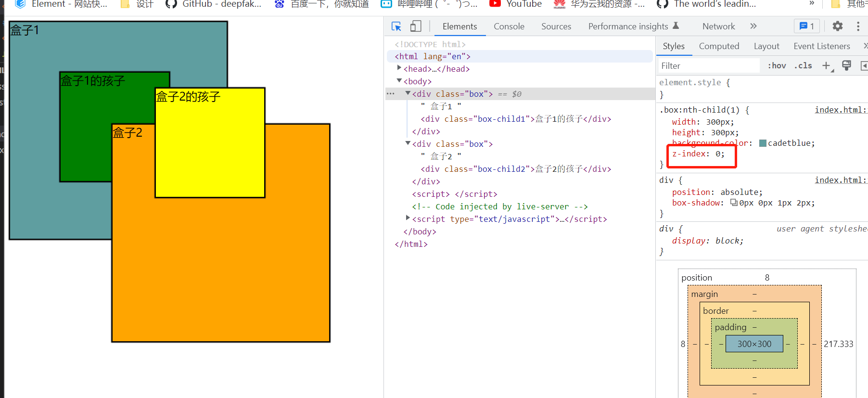Switch to the Console tab
The image size is (868, 398).
(509, 26)
